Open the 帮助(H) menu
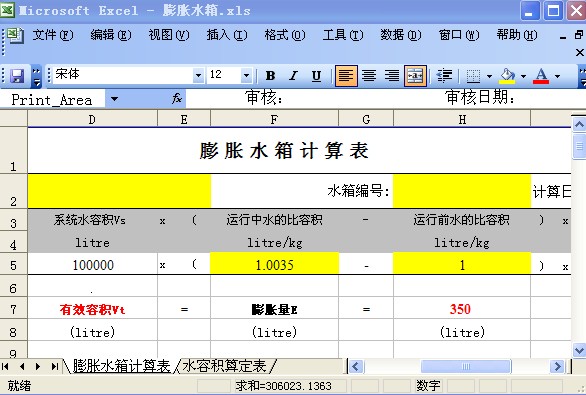 [x=517, y=35]
